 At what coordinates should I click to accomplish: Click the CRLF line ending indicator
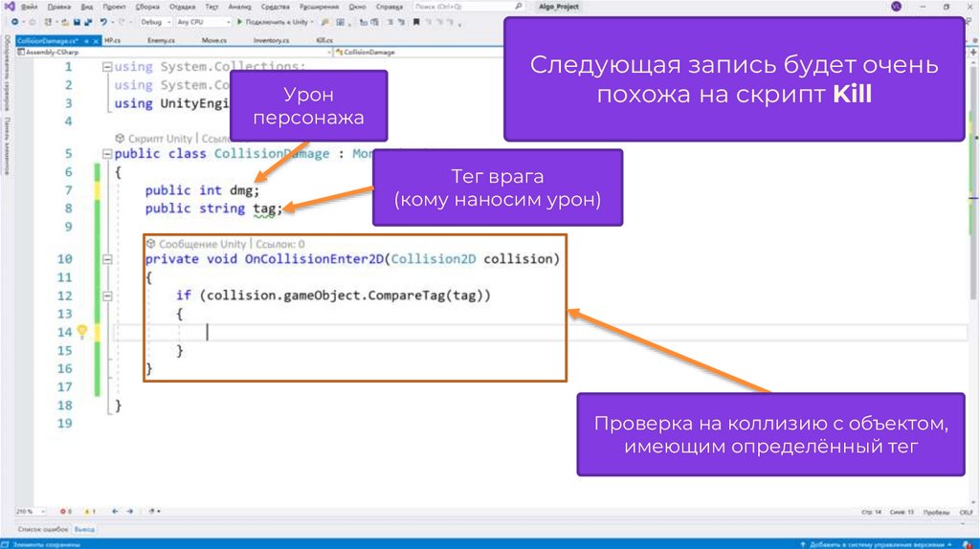[x=966, y=512]
